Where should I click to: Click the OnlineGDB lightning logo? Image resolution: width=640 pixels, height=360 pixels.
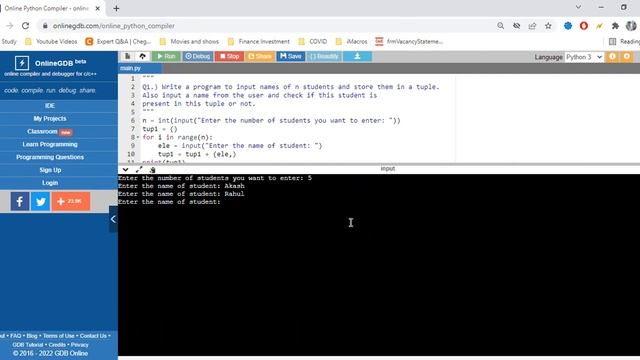click(22, 63)
